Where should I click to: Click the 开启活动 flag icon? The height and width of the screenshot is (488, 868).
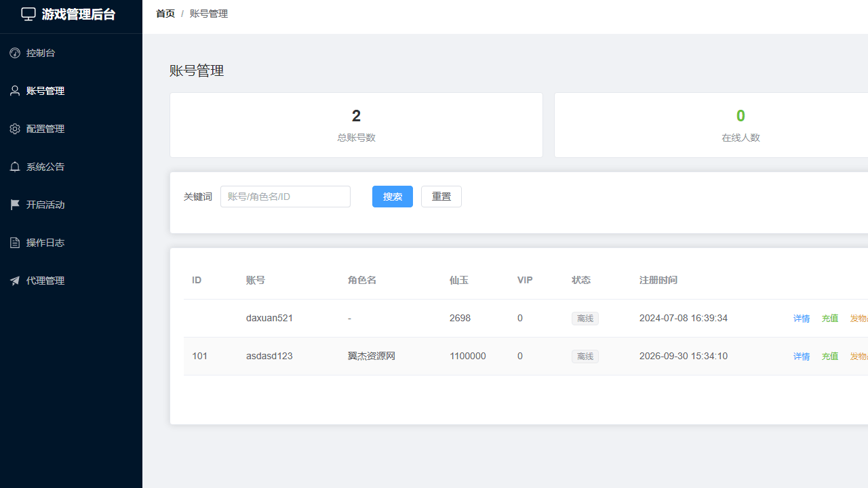point(15,205)
